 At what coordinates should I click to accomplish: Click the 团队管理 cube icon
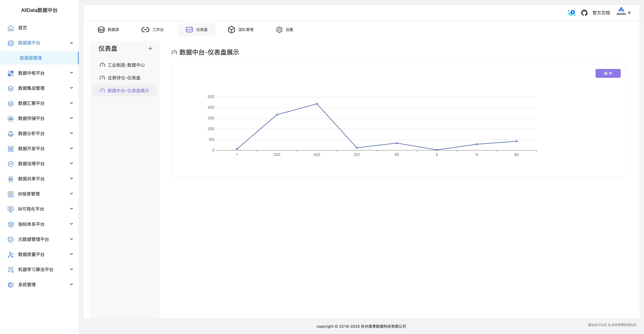point(231,30)
